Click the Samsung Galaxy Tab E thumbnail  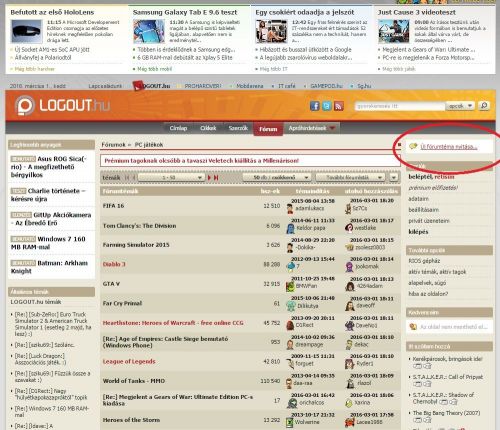tap(149, 31)
